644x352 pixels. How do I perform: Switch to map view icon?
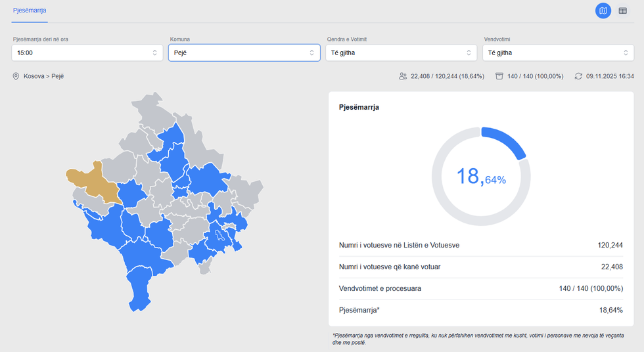coord(603,11)
